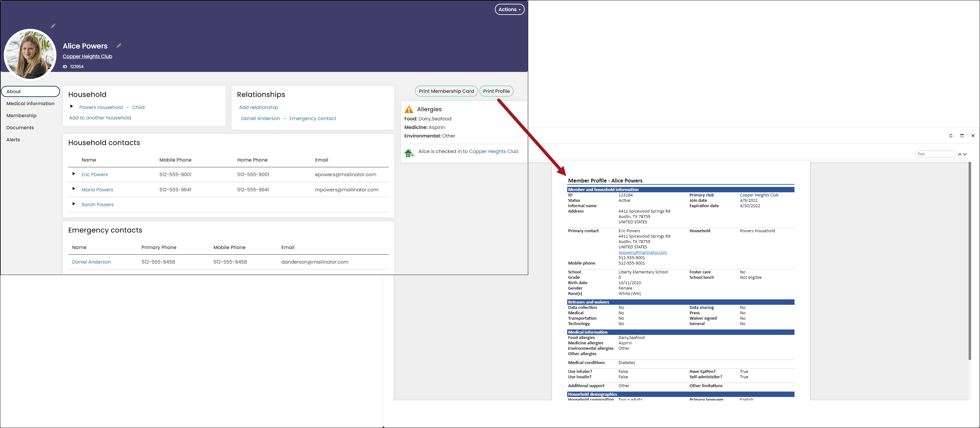Click into the Find field in the preview window
The image size is (980, 428).
[936, 154]
